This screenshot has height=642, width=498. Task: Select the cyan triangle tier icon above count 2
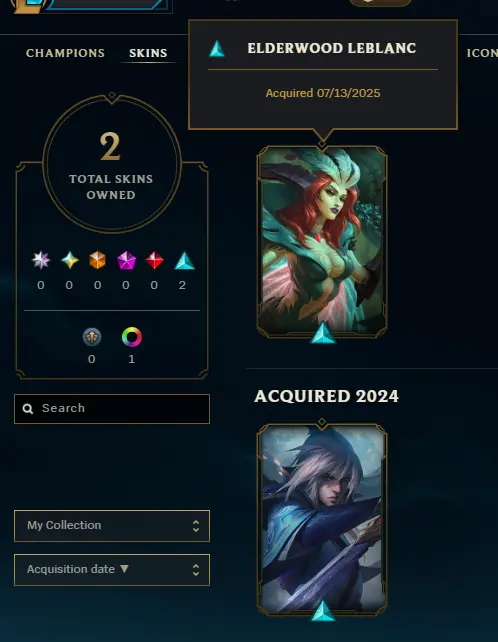tap(184, 260)
